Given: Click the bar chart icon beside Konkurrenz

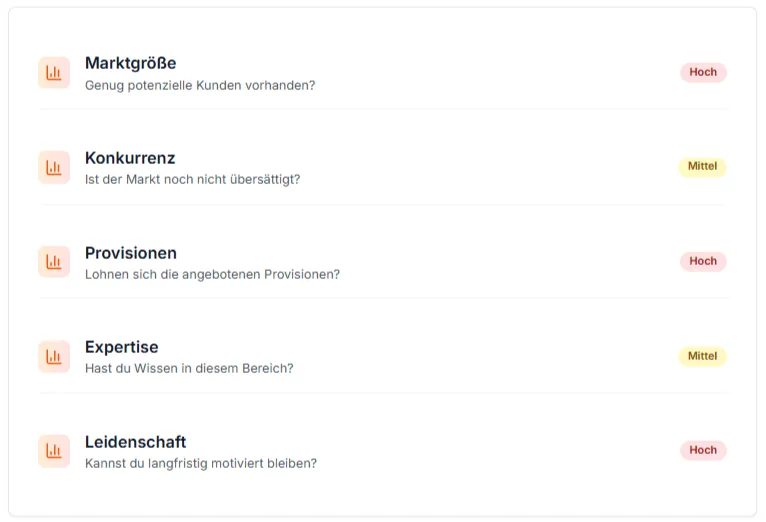Looking at the screenshot, I should click(x=54, y=168).
